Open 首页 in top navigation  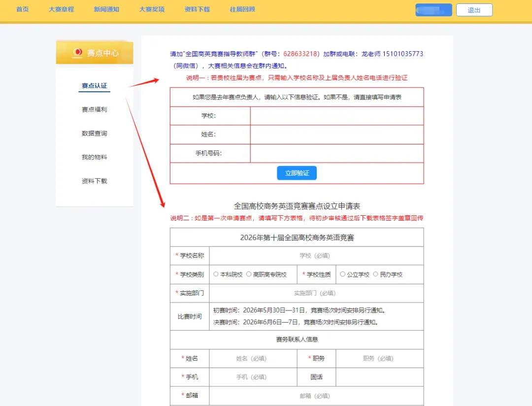tap(22, 9)
